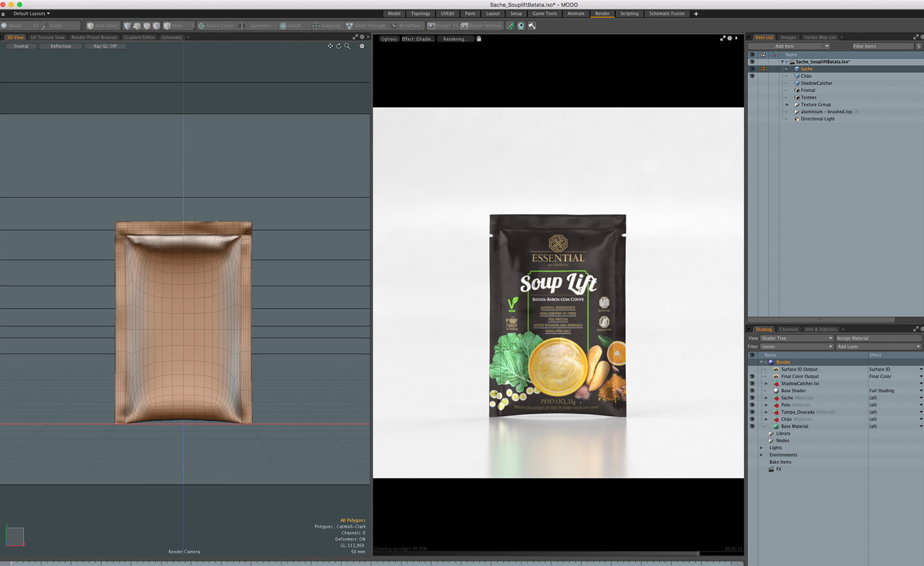The image size is (924, 566).
Task: Switch to the Channels tab
Action: coord(788,330)
